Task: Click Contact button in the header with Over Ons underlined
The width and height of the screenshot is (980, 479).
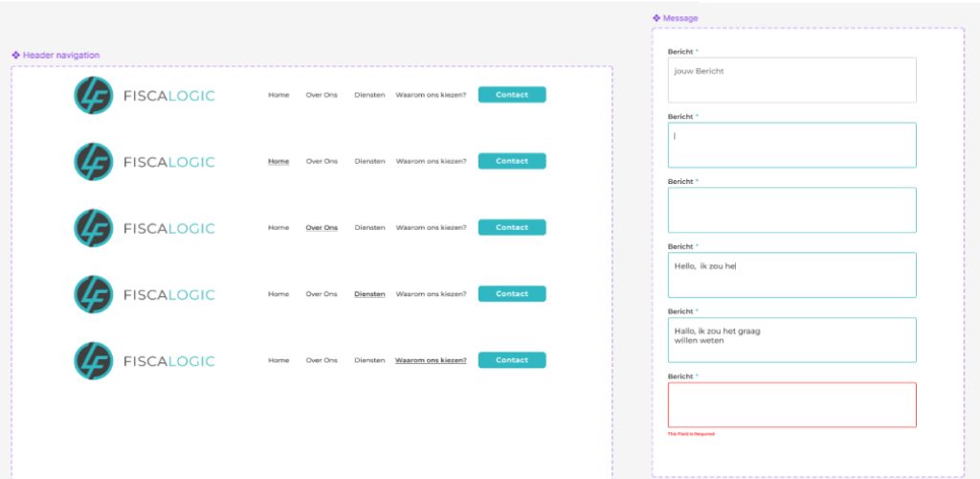Action: [512, 227]
